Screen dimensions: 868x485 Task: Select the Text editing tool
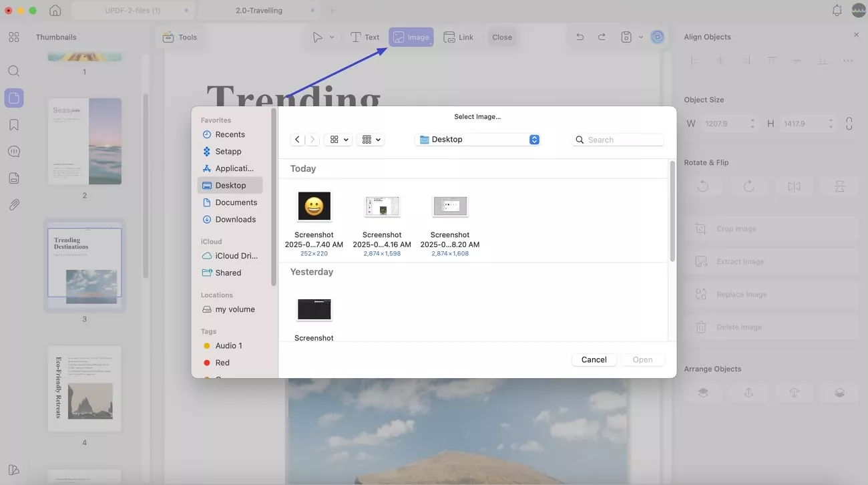pos(365,37)
